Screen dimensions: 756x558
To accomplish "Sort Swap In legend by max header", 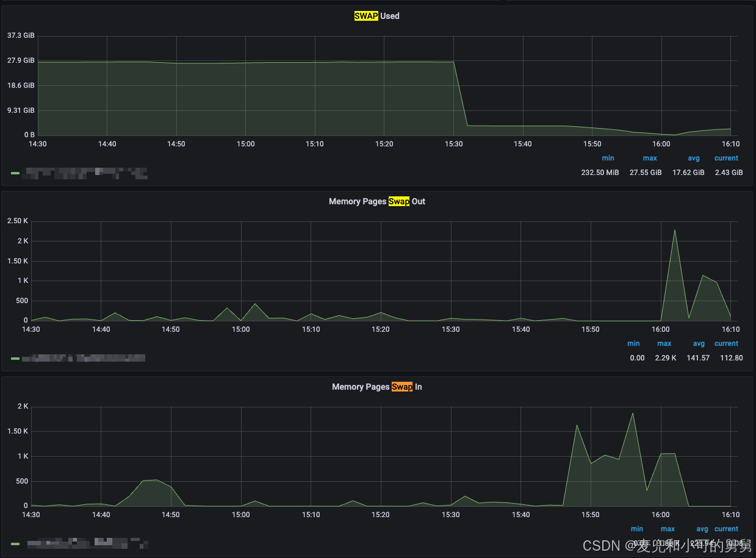I will click(668, 529).
